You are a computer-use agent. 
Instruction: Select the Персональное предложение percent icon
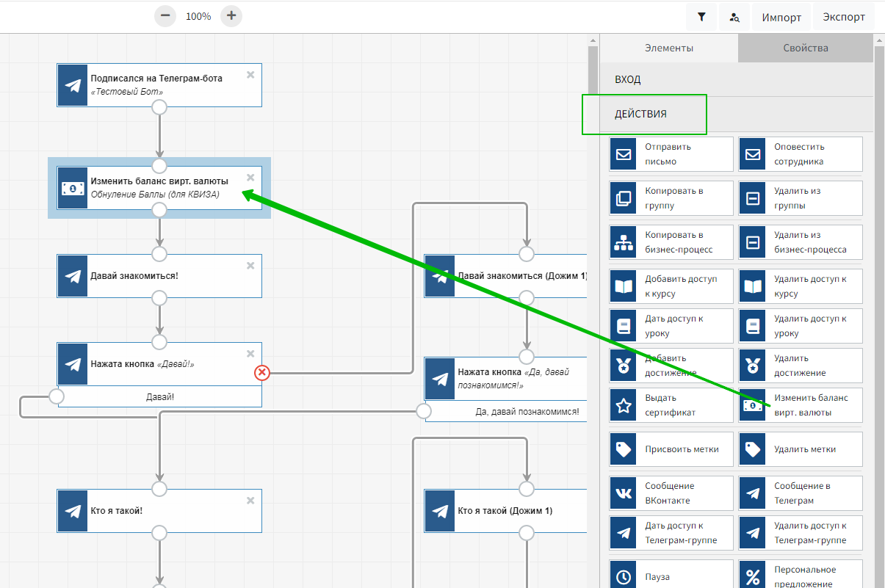(753, 577)
